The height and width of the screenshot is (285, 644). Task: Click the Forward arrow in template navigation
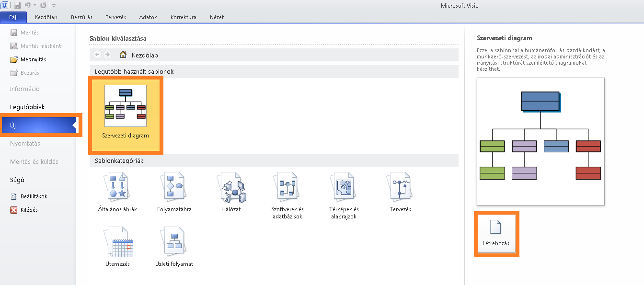107,55
